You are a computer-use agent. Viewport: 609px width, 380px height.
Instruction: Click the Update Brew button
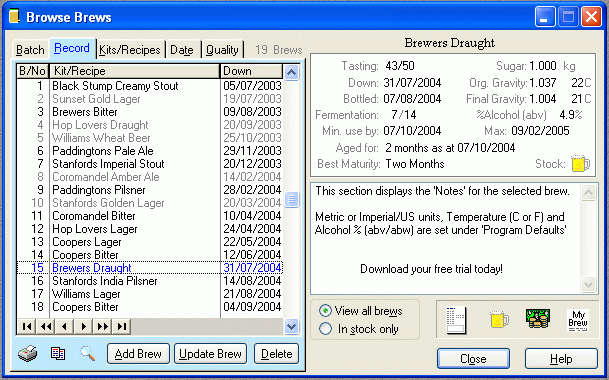click(211, 354)
